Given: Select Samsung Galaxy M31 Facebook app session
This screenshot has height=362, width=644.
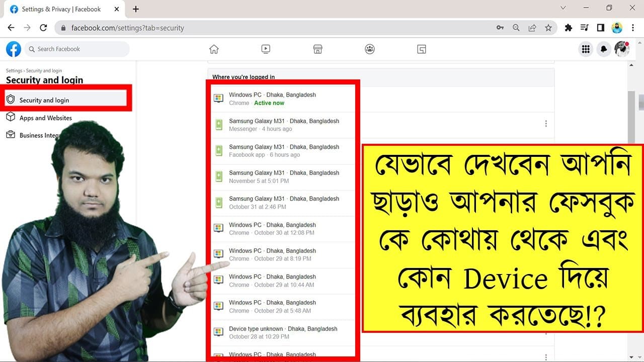Looking at the screenshot, I should coord(282,151).
